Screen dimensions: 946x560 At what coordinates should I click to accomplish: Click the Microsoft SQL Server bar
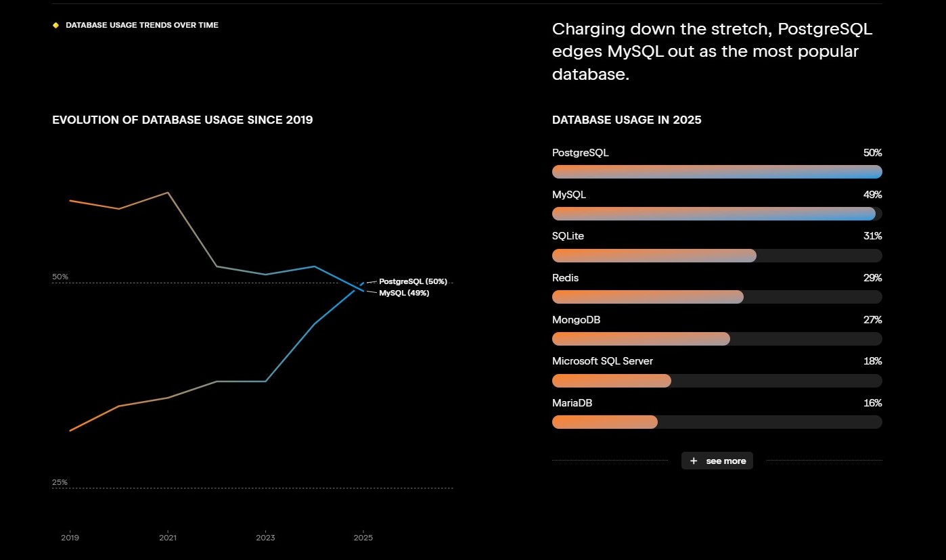[717, 381]
